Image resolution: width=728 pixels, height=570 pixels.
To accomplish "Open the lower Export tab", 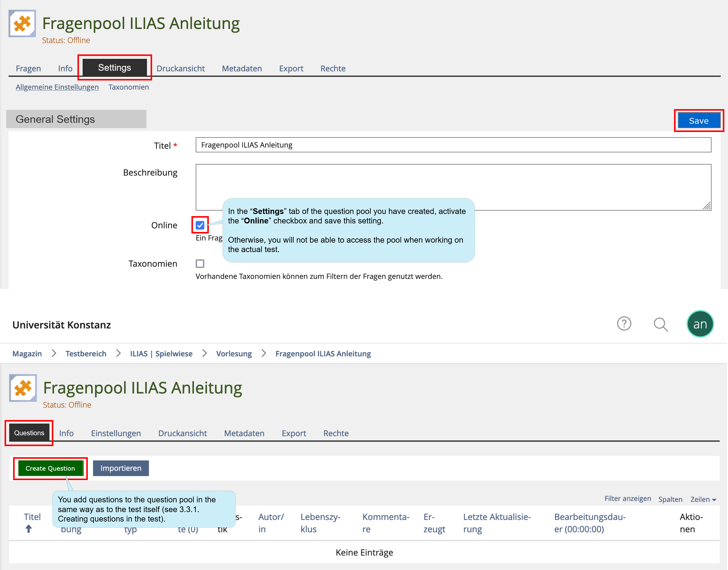I will 294,433.
